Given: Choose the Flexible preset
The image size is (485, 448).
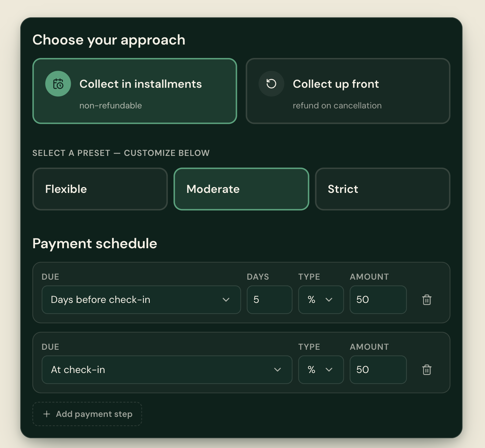Looking at the screenshot, I should point(100,189).
